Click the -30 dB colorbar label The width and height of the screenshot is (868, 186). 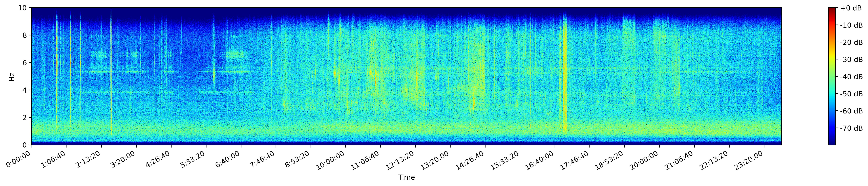click(852, 59)
